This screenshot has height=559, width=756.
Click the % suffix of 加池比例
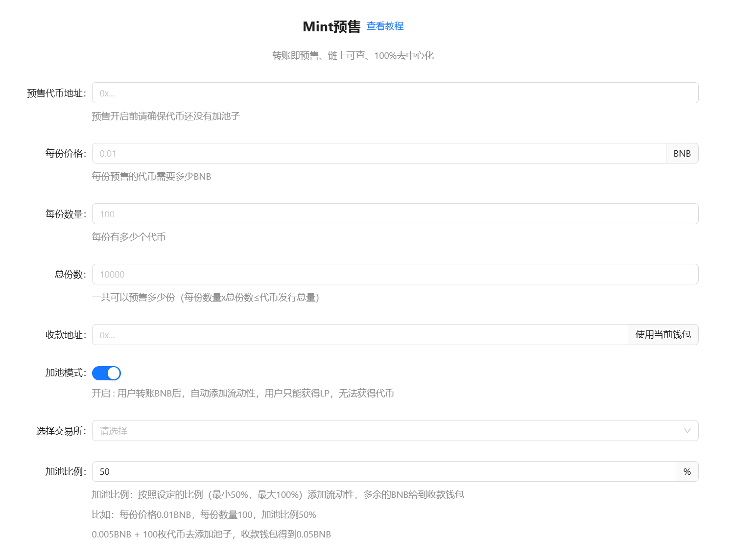pos(687,472)
